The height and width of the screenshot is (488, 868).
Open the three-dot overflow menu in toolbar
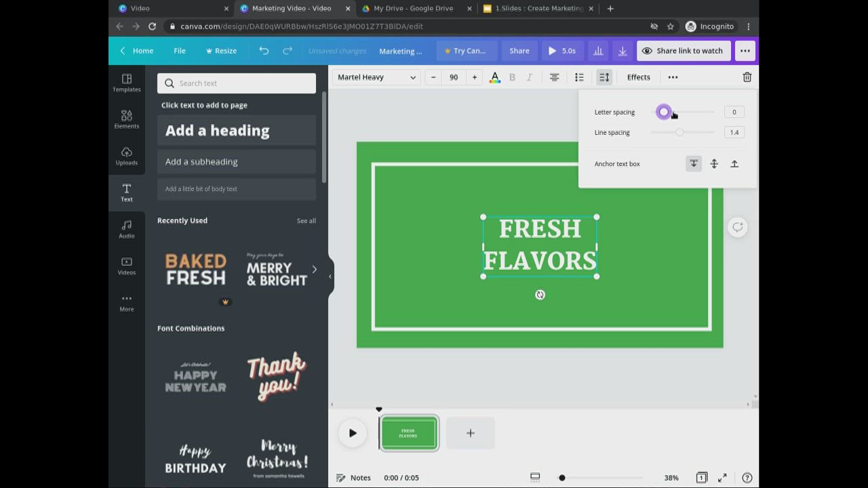click(x=673, y=77)
